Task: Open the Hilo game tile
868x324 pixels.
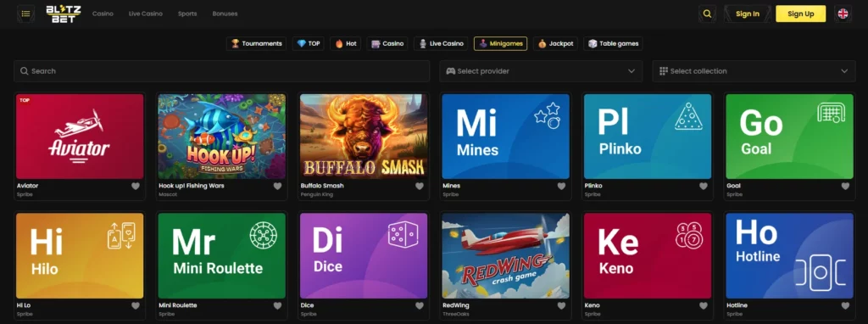Action: tap(80, 256)
